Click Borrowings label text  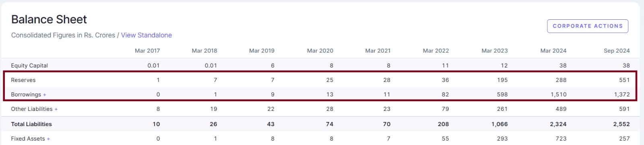26,94
